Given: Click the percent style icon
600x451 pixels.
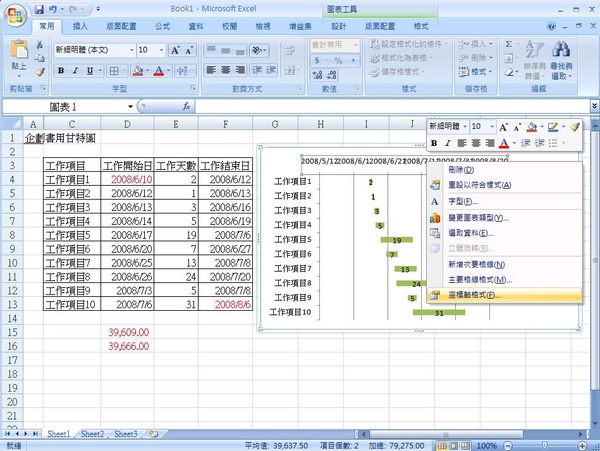Looking at the screenshot, I should (x=339, y=60).
